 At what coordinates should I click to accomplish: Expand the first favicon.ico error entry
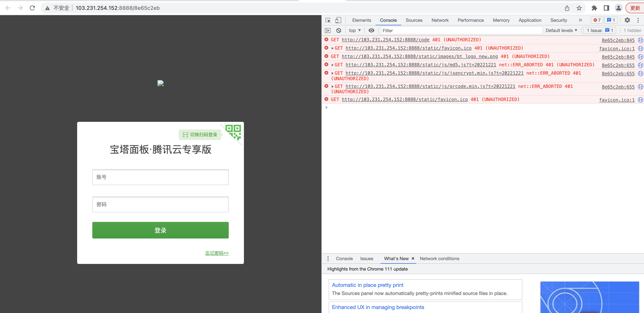point(332,48)
